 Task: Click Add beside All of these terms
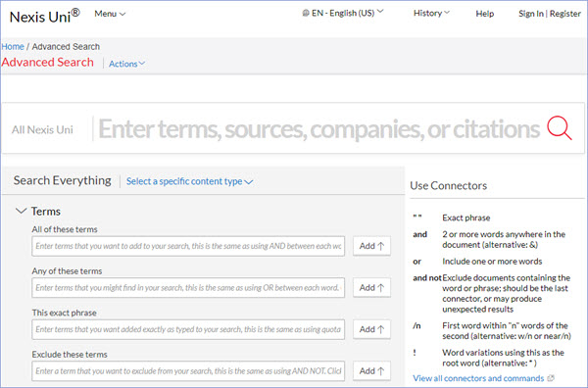[371, 246]
